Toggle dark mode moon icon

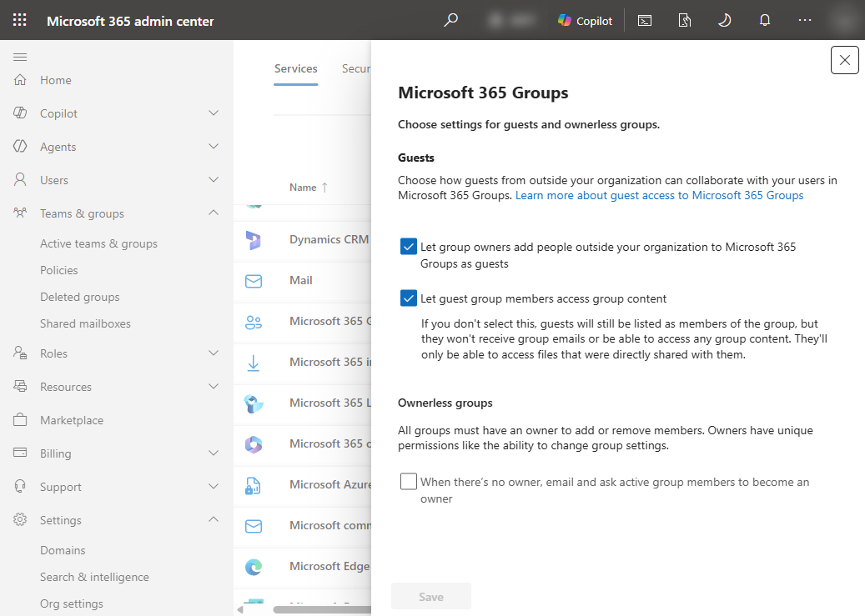(x=724, y=20)
